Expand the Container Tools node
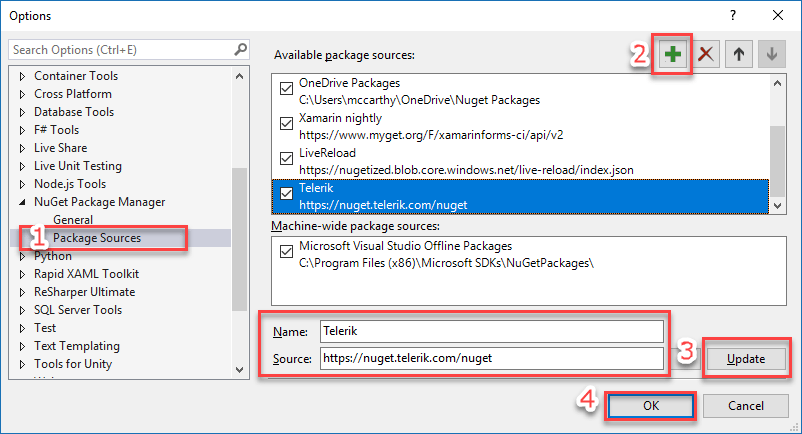Image resolution: width=802 pixels, height=434 pixels. pyautogui.click(x=23, y=76)
